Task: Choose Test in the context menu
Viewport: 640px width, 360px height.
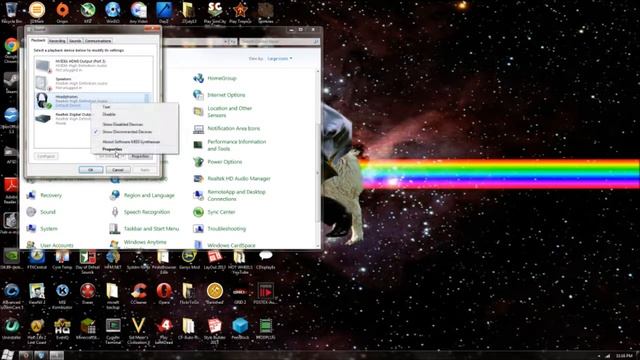Action: click(106, 107)
